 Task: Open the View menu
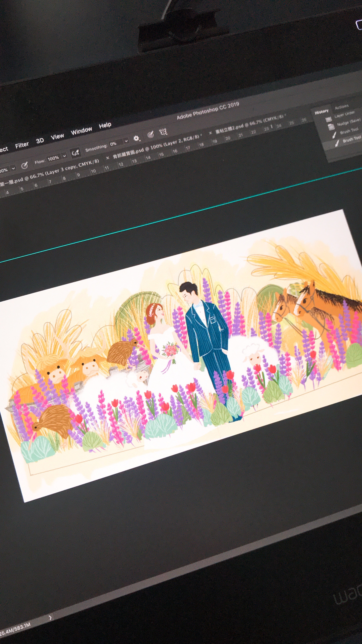(58, 136)
